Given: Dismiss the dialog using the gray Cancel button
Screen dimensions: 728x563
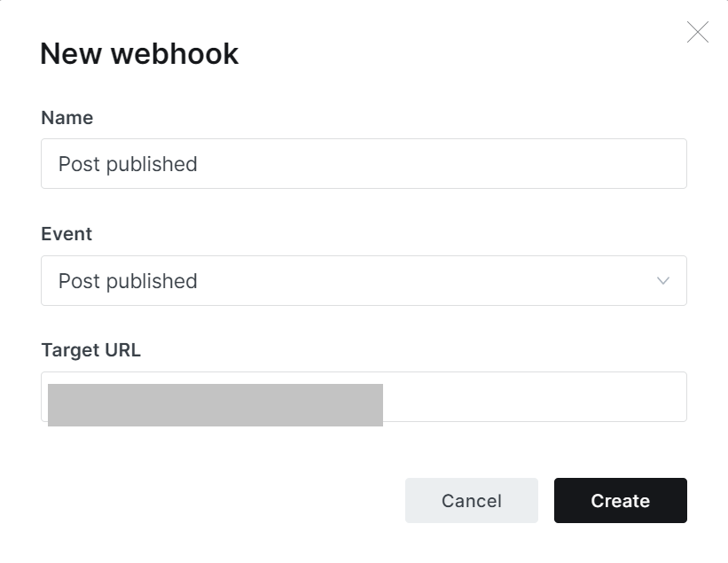Looking at the screenshot, I should (471, 501).
